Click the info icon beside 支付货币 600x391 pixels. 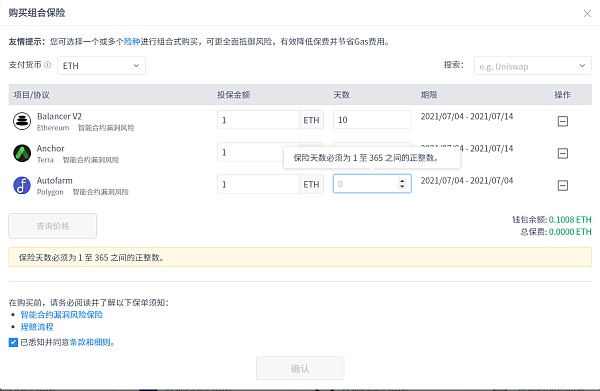pyautogui.click(x=47, y=65)
